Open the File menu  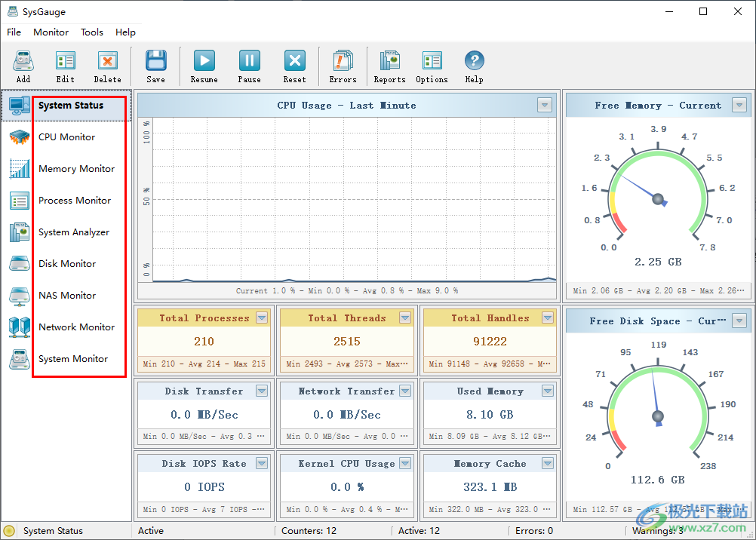14,32
